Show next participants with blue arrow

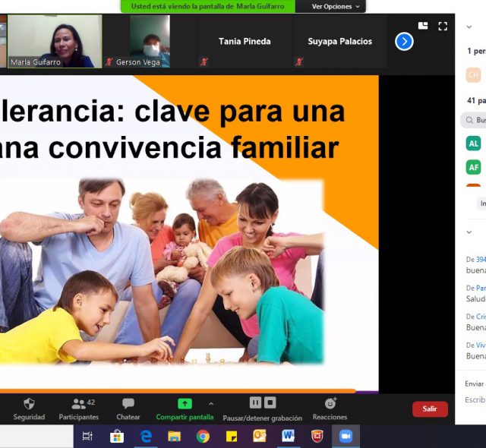404,42
